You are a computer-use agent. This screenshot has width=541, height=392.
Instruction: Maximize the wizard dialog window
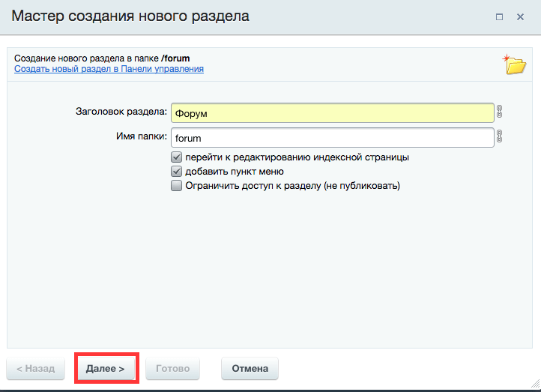click(x=499, y=16)
